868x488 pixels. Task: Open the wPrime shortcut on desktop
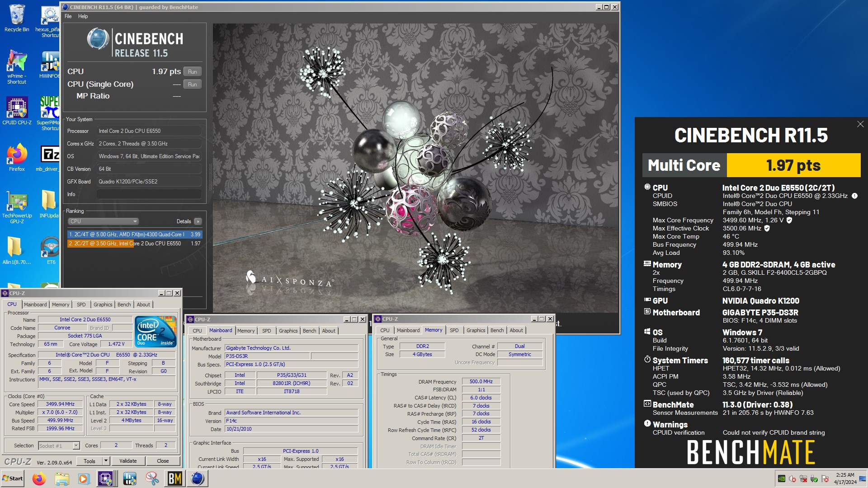point(17,67)
